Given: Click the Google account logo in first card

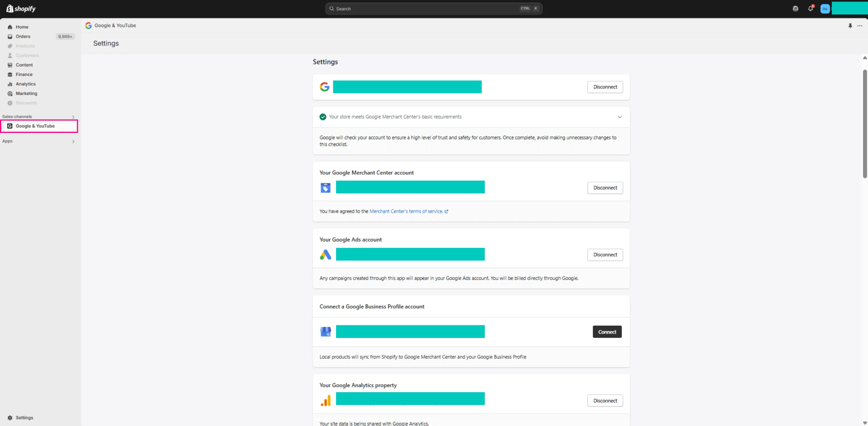Looking at the screenshot, I should pyautogui.click(x=324, y=87).
